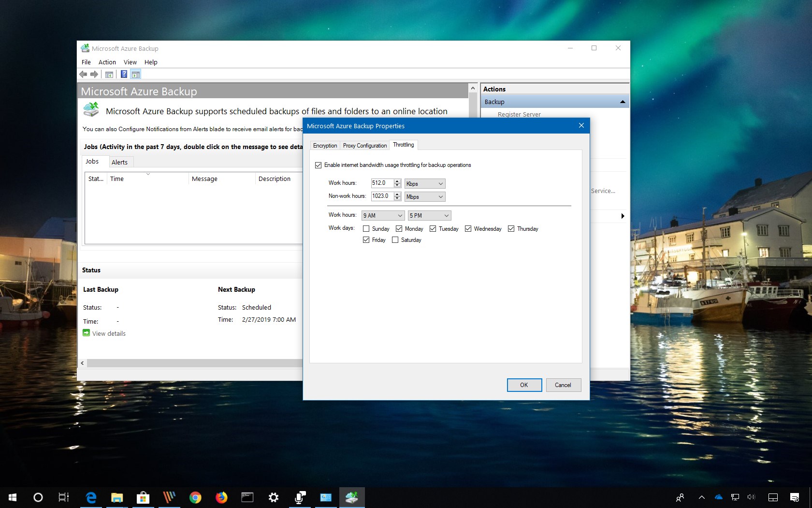Click Cancel in Properties dialog
The image size is (812, 508).
point(563,385)
